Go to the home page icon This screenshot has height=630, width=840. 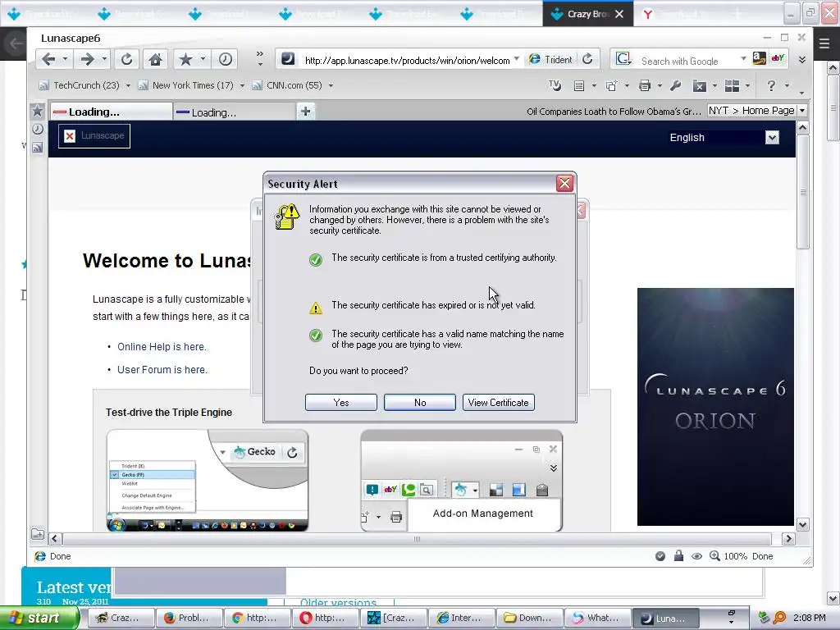tap(155, 59)
